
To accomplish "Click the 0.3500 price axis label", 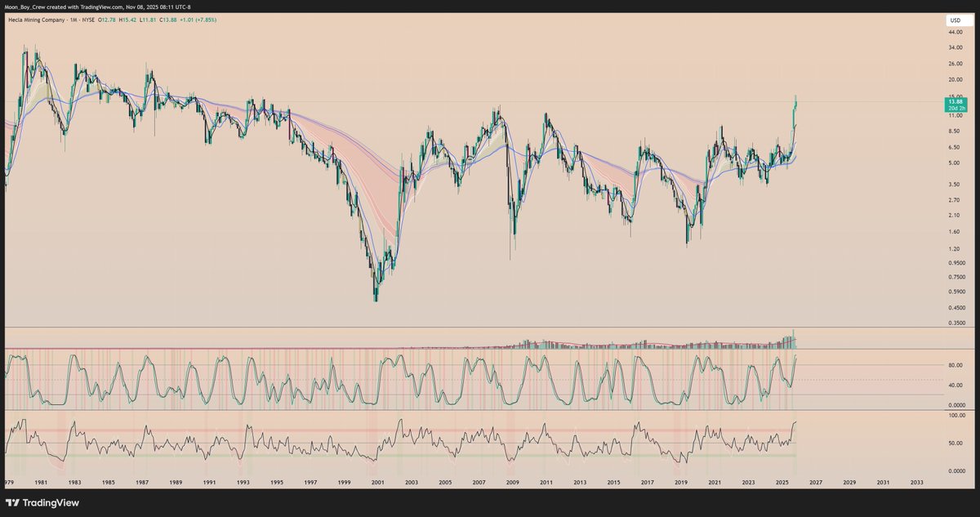I will (x=957, y=323).
